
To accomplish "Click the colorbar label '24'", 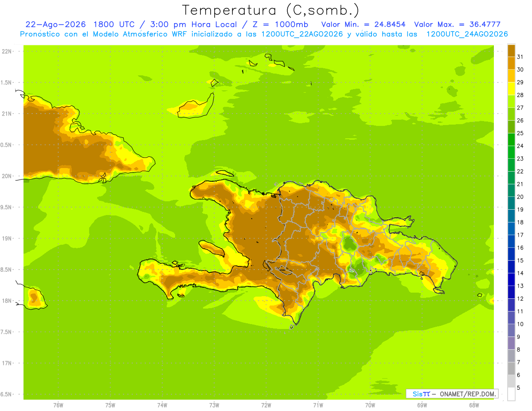I will [x=520, y=146].
